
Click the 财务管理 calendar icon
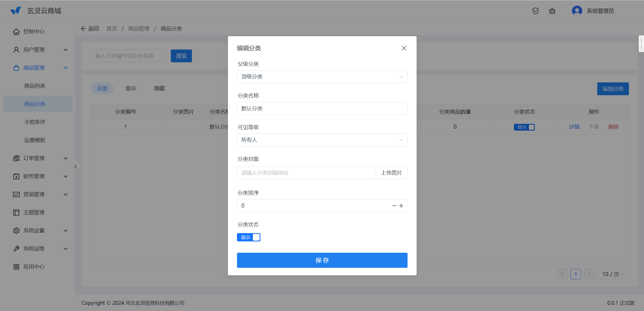[x=16, y=176]
